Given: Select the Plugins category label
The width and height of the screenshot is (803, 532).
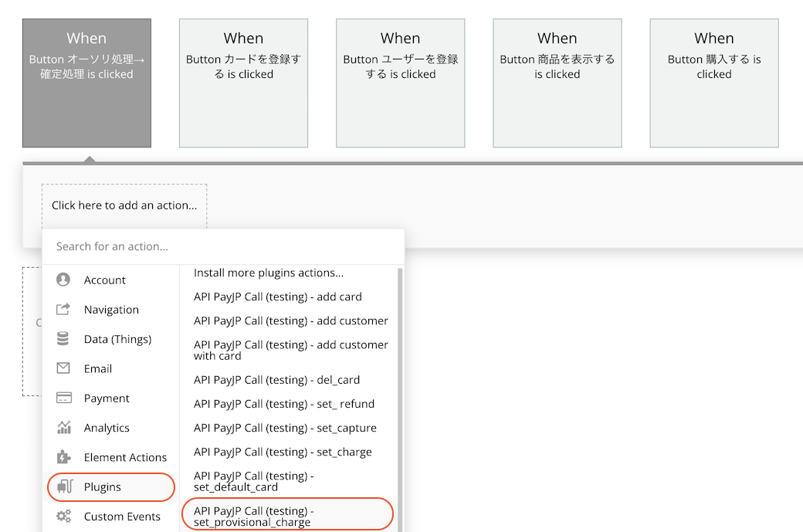Looking at the screenshot, I should (x=103, y=487).
